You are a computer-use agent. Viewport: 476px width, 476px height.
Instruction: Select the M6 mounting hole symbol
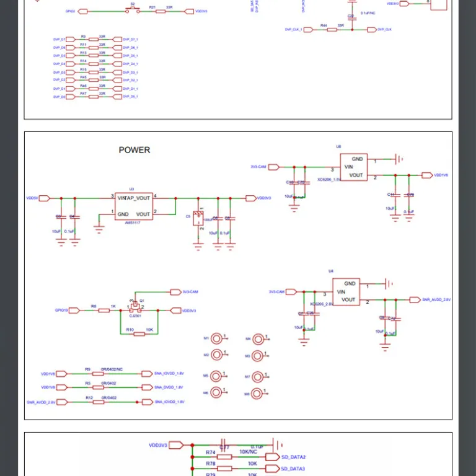[216, 392]
